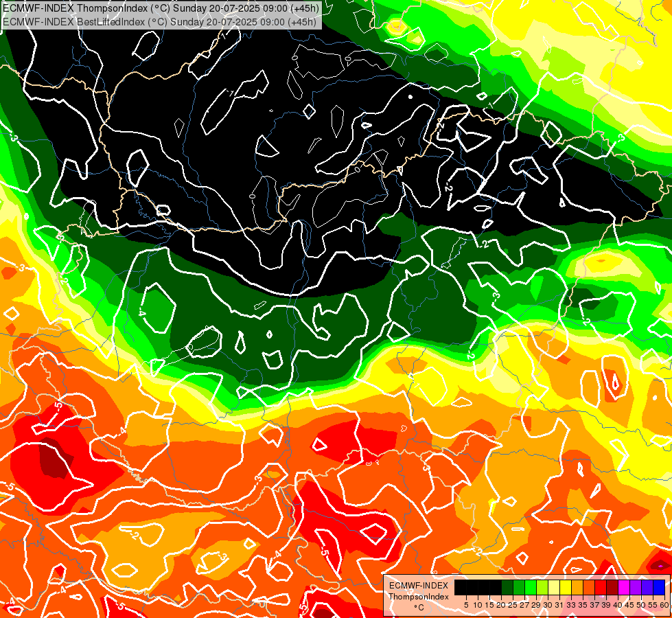
Task: Select the light orange 33–35 legend swatch
Action: tap(577, 588)
